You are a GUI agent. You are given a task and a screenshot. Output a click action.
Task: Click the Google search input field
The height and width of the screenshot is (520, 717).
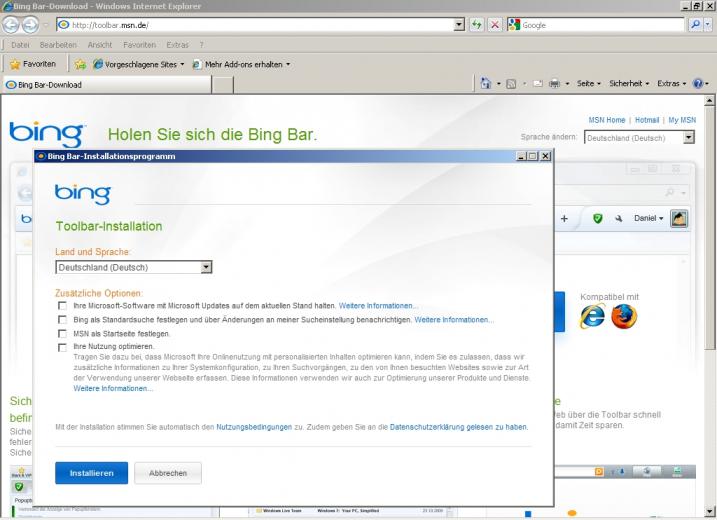602,25
